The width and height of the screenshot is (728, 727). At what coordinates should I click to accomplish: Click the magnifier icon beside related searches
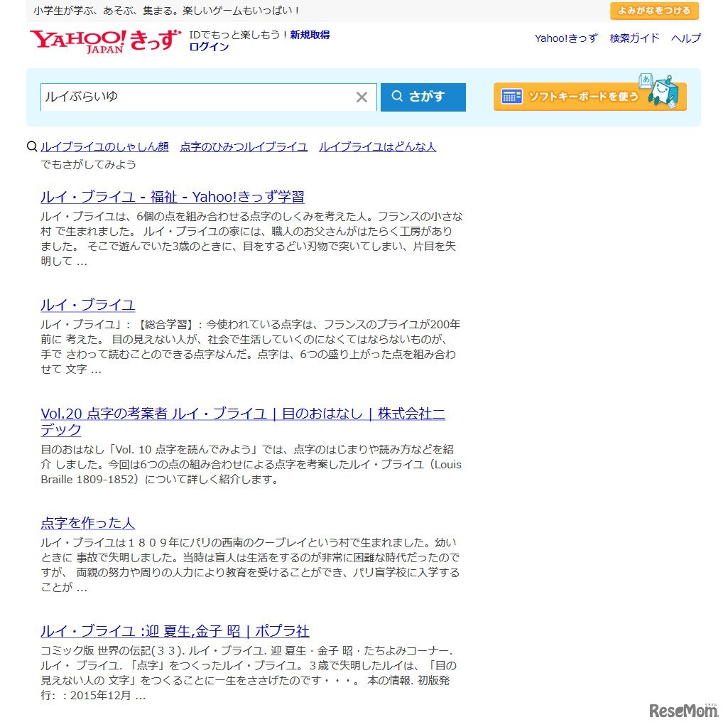tap(31, 146)
